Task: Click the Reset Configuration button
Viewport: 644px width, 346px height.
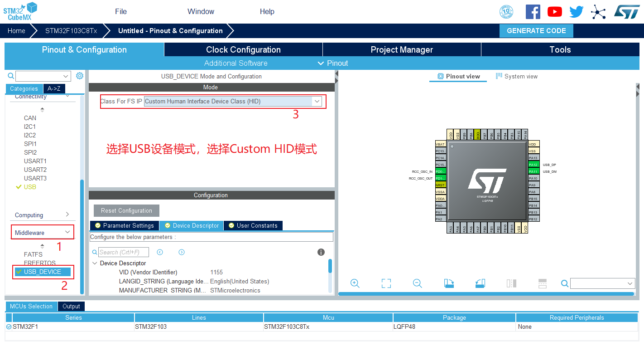Action: (x=126, y=210)
